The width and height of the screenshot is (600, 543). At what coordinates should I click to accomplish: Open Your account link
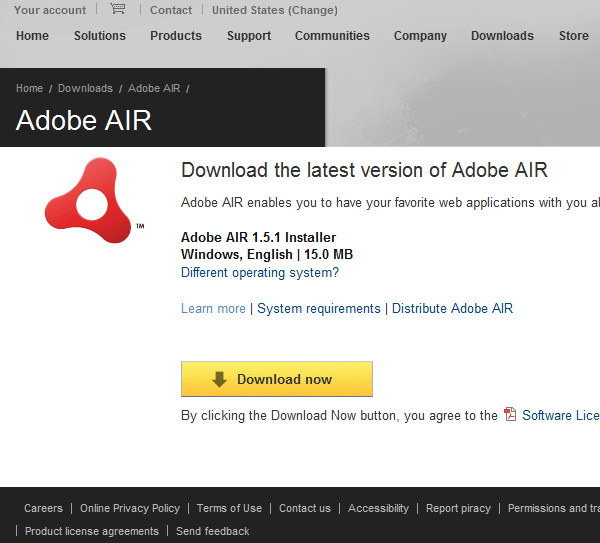point(50,10)
